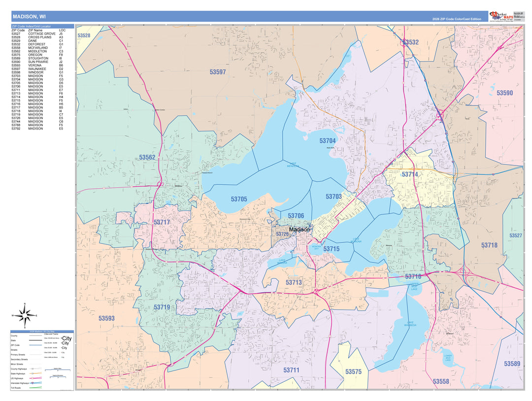Click the 'Lake Waubesa' label on map
This screenshot has height=401, width=532.
point(410,324)
